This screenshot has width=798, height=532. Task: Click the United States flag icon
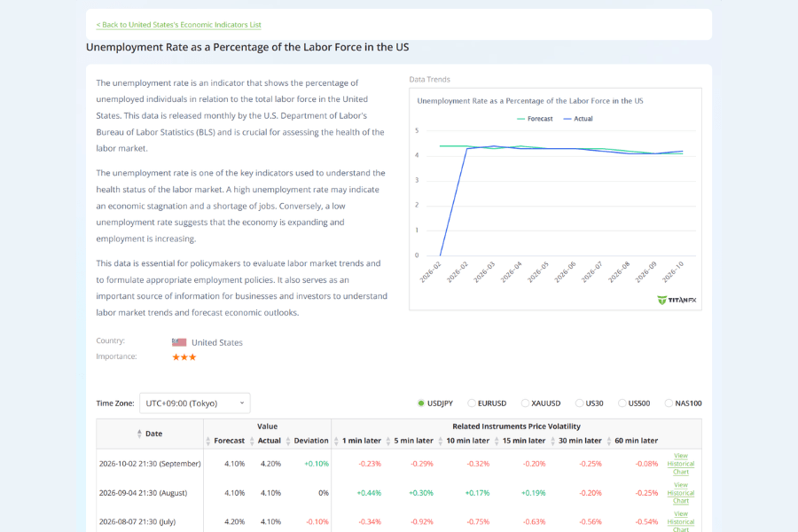pos(178,342)
